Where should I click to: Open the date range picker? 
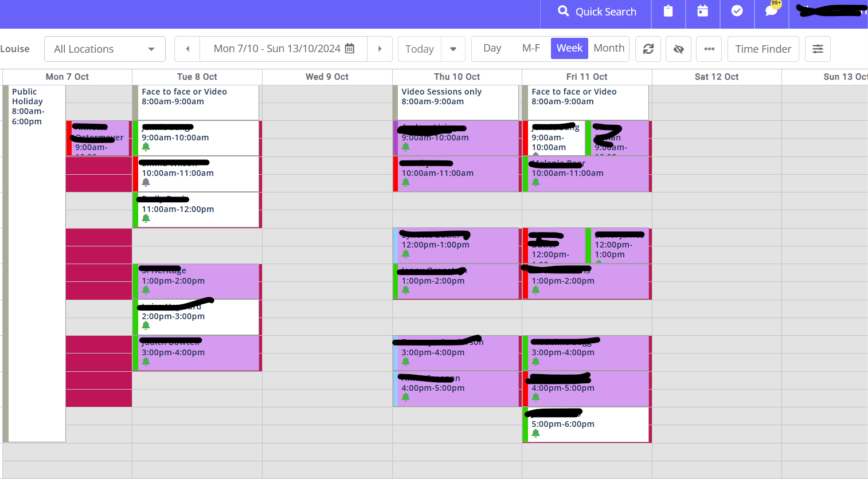pos(284,49)
